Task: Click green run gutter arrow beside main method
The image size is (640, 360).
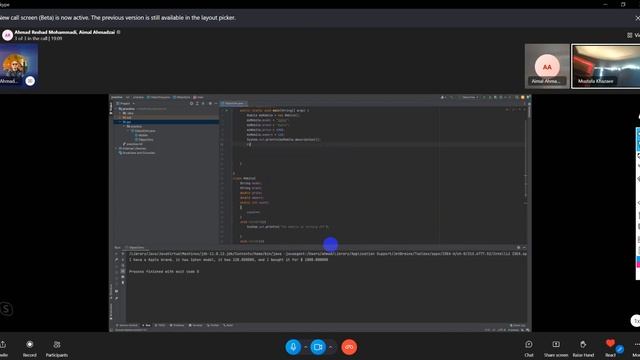Action: tap(227, 111)
